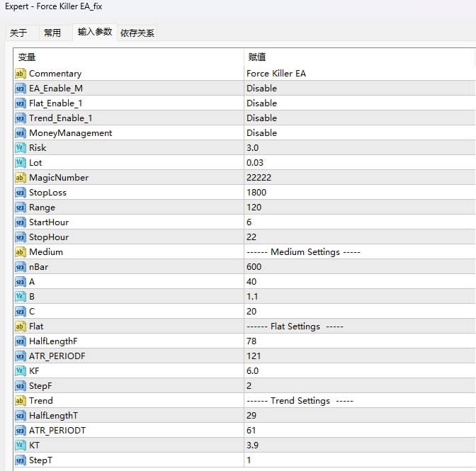The width and height of the screenshot is (476, 471).
Task: Edit the HalfLengthT value 29
Action: click(360, 416)
